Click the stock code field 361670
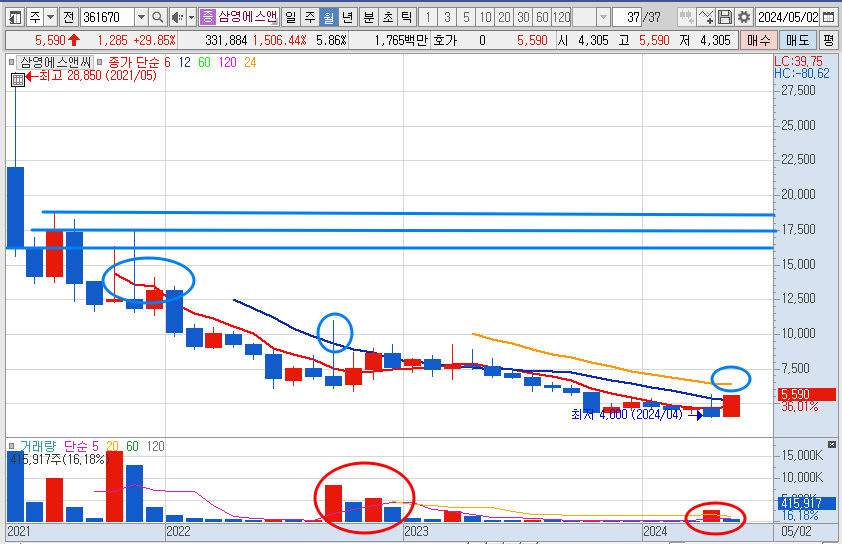Viewport: 842px width, 544px height. pos(107,18)
